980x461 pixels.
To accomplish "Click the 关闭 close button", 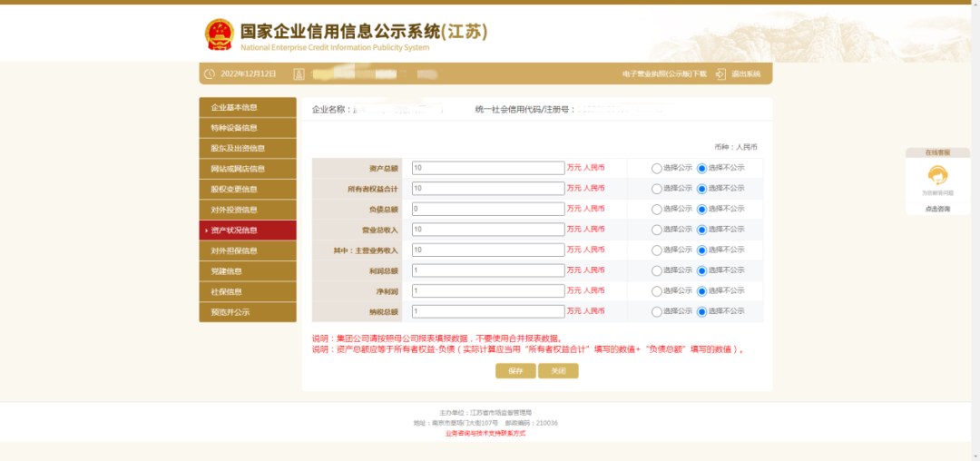I will click(558, 371).
